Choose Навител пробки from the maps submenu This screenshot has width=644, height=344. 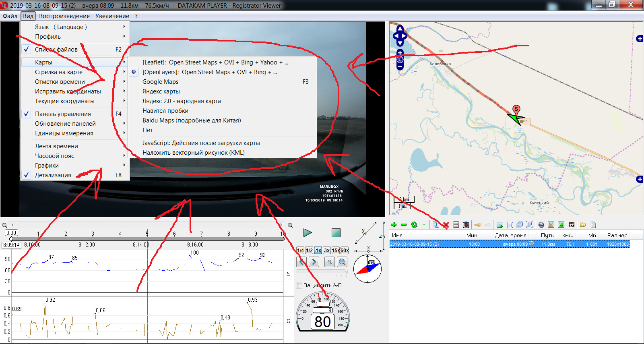coord(222,111)
